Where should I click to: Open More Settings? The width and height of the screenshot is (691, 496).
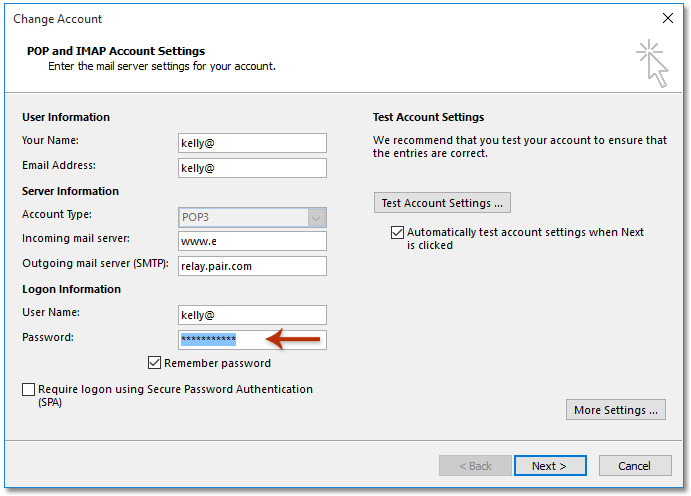616,410
